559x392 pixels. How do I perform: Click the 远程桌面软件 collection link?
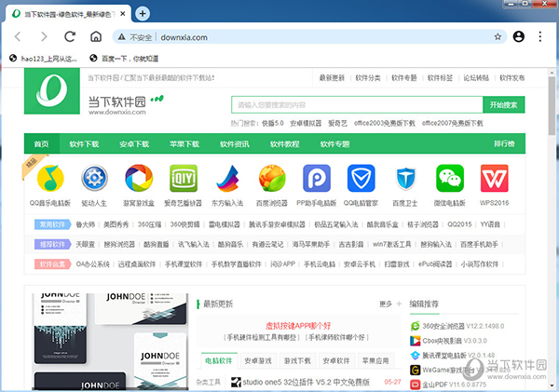137,264
